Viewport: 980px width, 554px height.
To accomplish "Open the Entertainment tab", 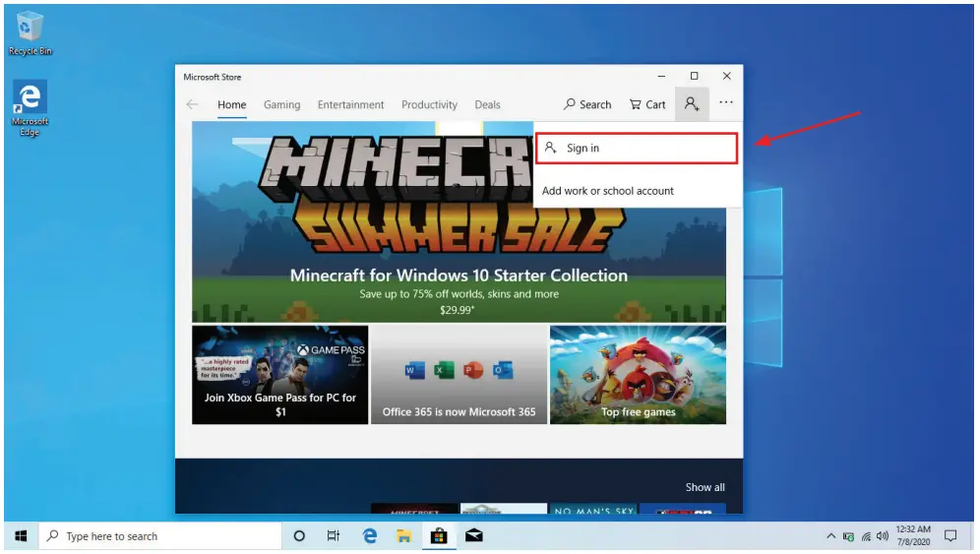I will pos(350,104).
